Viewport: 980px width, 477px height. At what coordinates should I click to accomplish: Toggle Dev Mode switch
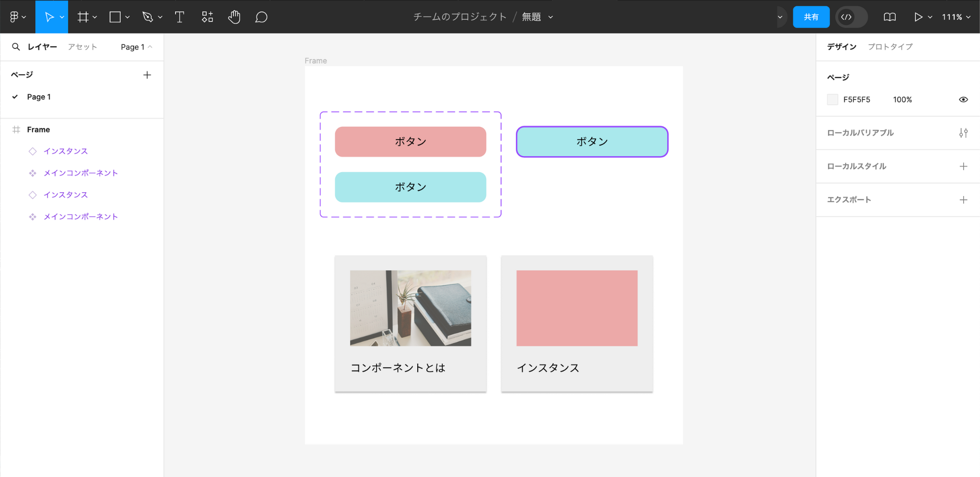click(x=851, y=17)
